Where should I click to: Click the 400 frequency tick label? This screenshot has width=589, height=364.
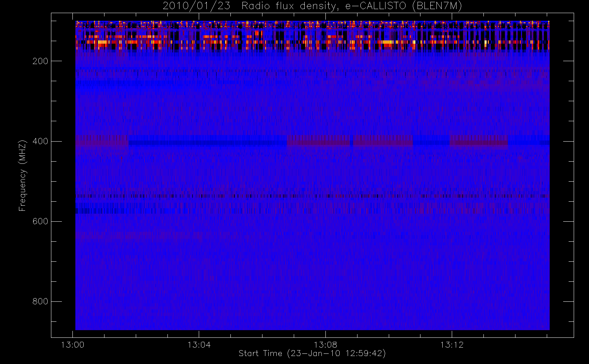click(40, 141)
